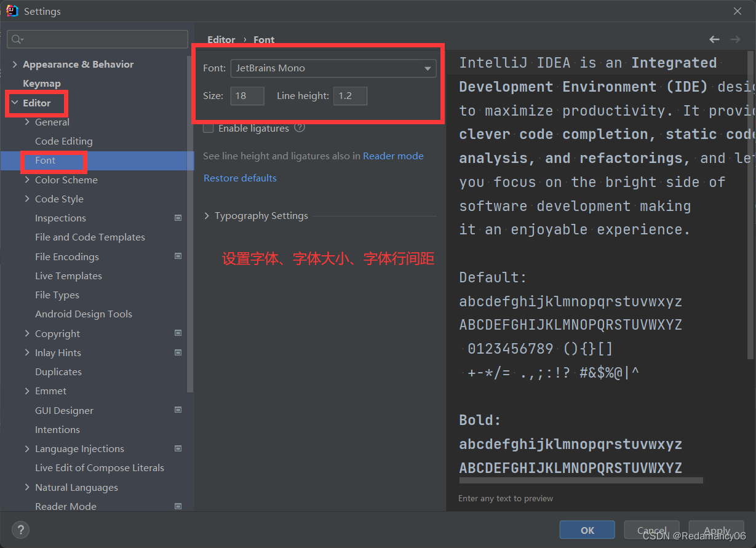Expand the Language Injections node
Viewport: 756px width, 548px height.
pyautogui.click(x=27, y=448)
